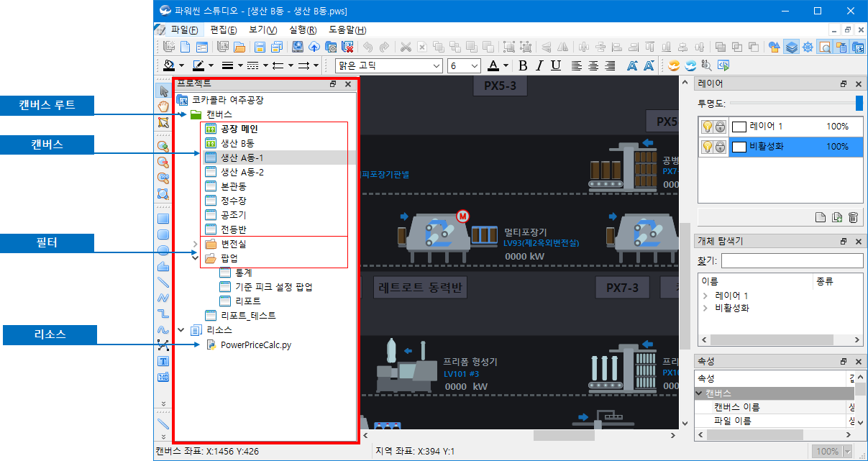Open the 도움말(H) menu

click(x=347, y=29)
